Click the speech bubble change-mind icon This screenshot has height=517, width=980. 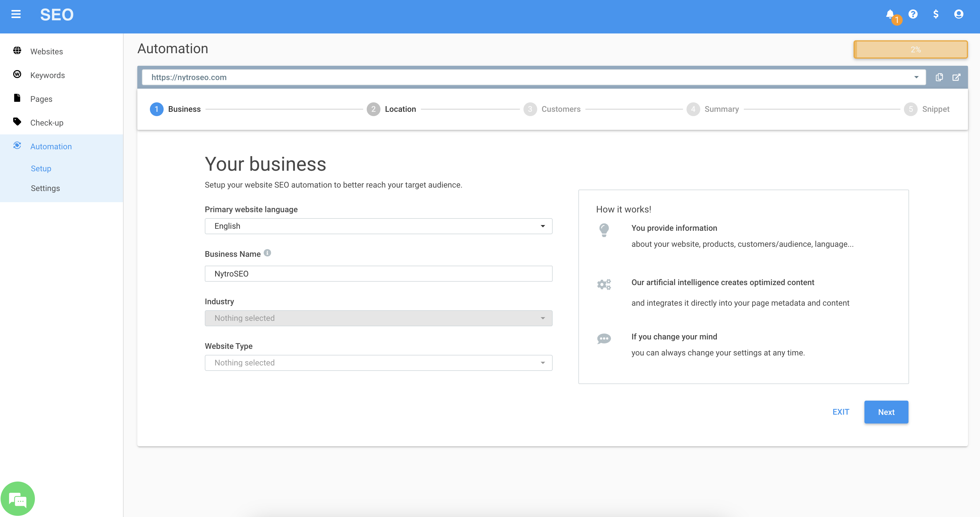click(604, 339)
